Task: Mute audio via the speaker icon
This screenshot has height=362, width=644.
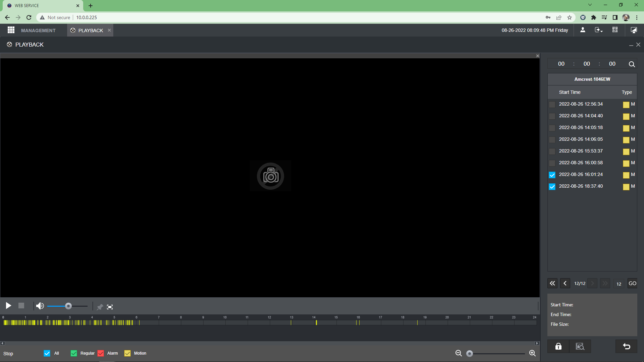Action: click(x=40, y=306)
